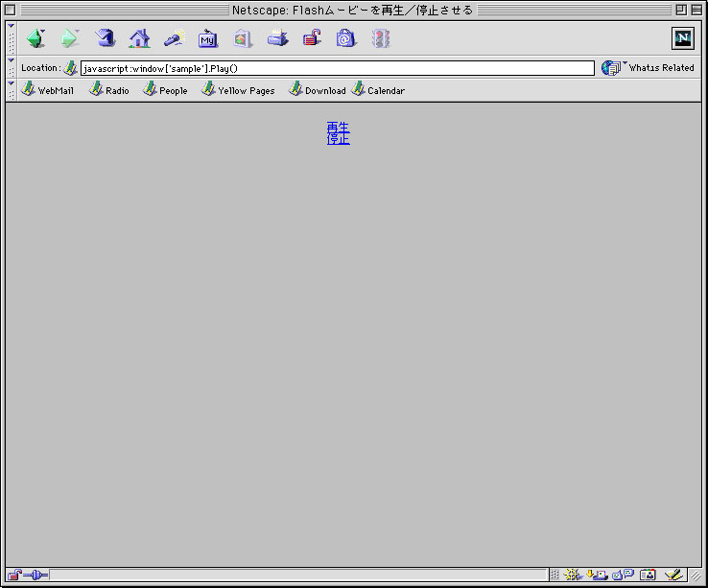Collapse the personal toolbar handle
The width and height of the screenshot is (708, 588).
(12, 90)
